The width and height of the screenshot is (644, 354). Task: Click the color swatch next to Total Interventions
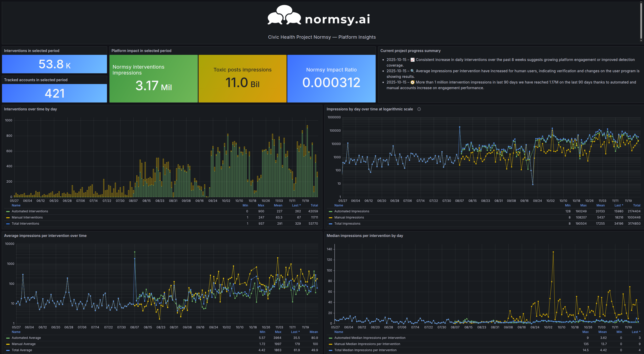(8, 223)
